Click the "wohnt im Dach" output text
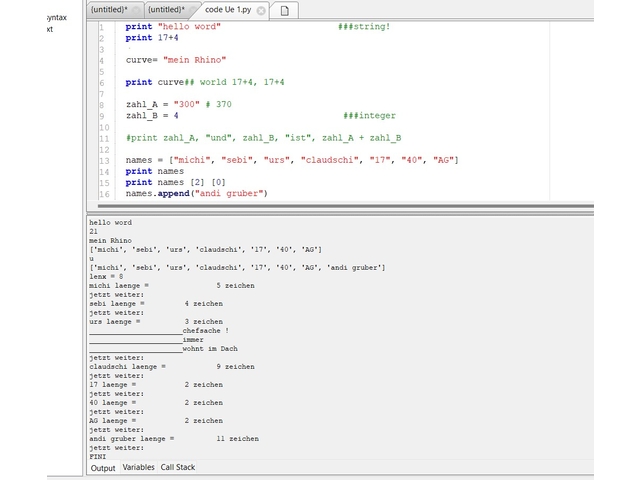This screenshot has width=640, height=480. tap(210, 349)
